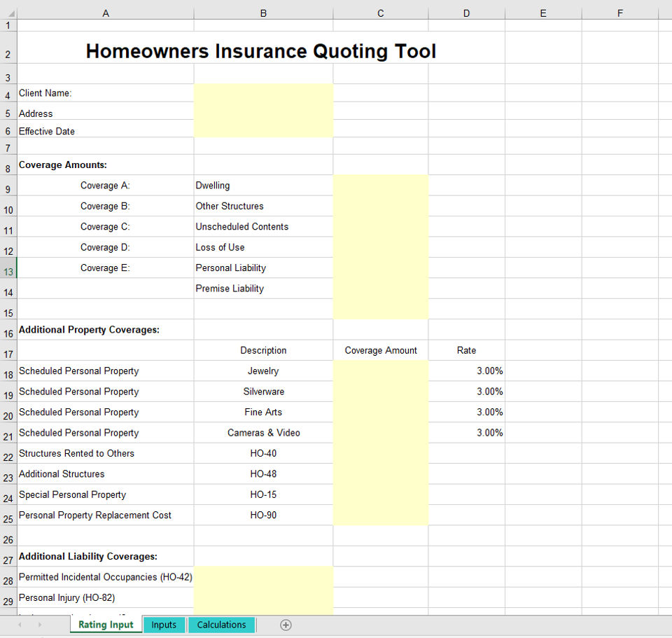Select the HO-90 coverage amount cell
This screenshot has width=672, height=638.
(380, 515)
